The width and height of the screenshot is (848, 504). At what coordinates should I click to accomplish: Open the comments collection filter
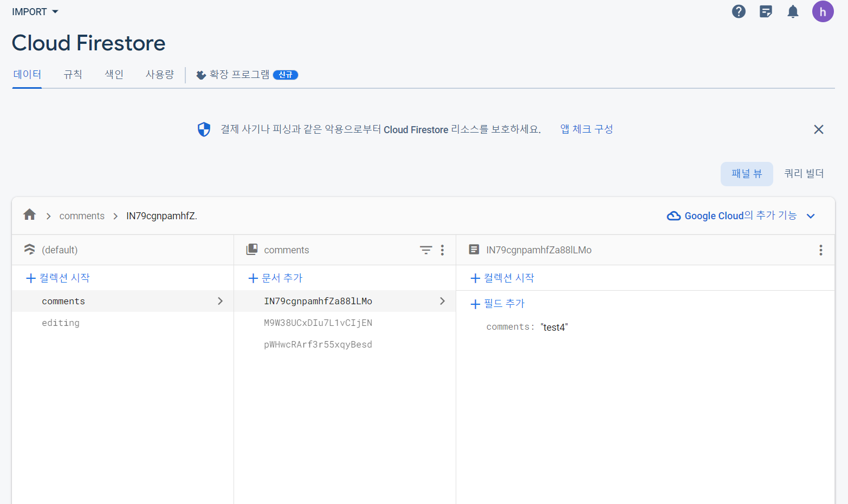pos(426,250)
